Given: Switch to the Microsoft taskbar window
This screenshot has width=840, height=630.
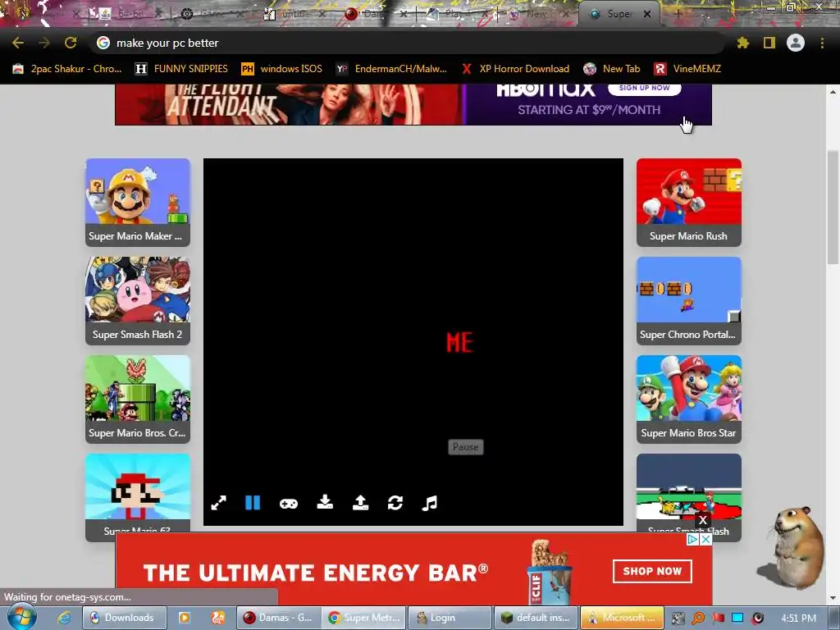Looking at the screenshot, I should click(622, 618).
